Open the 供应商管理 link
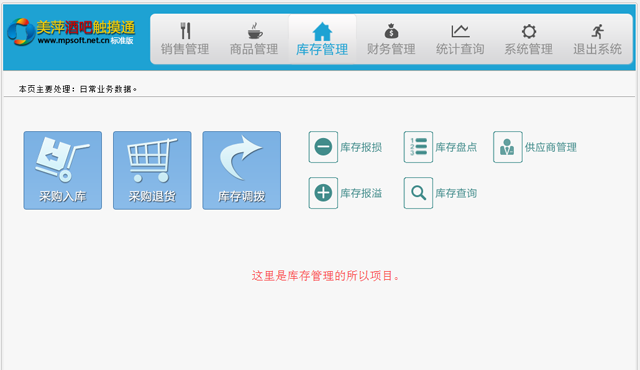Image resolution: width=640 pixels, height=370 pixels. [551, 147]
